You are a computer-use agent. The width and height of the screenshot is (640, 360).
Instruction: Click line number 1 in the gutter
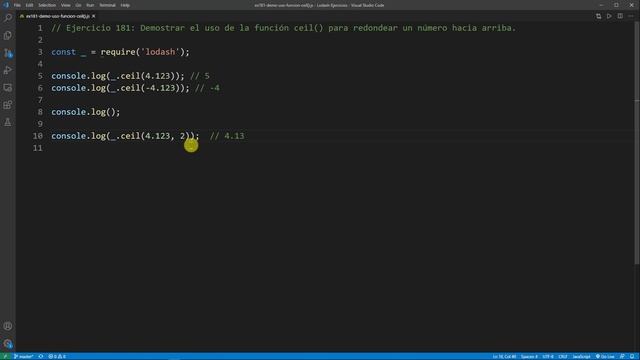tap(40, 28)
